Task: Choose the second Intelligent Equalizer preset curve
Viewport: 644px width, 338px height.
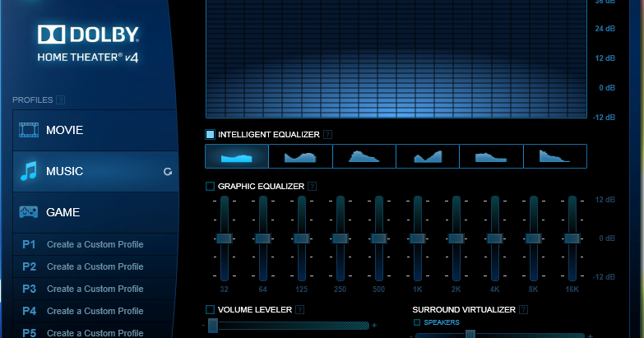Action: pos(301,156)
